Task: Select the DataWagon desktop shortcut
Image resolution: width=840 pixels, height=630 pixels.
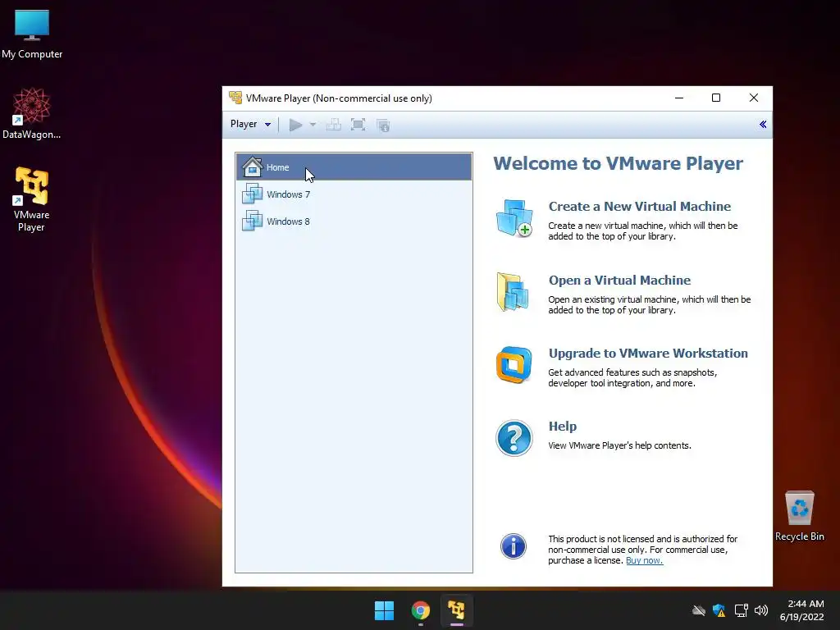Action: coord(32,113)
